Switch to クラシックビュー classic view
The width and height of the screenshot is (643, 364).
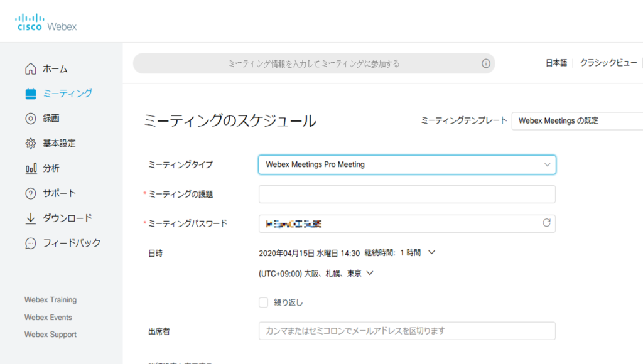[608, 63]
